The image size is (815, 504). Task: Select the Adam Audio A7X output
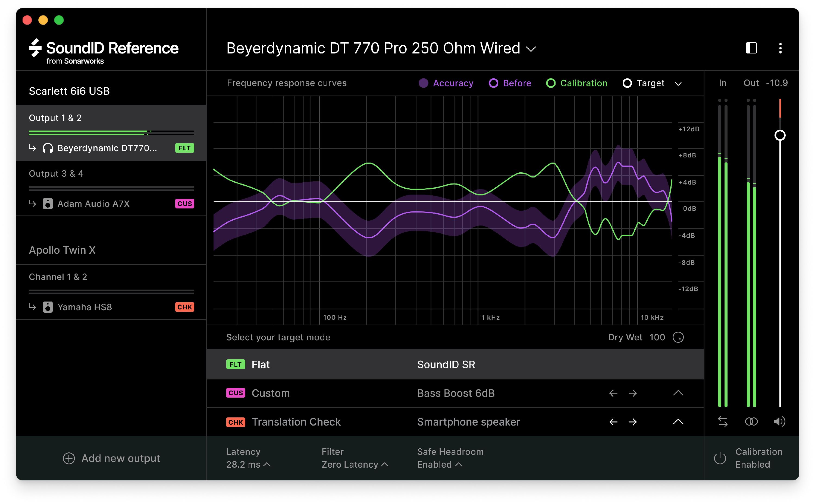tap(93, 204)
